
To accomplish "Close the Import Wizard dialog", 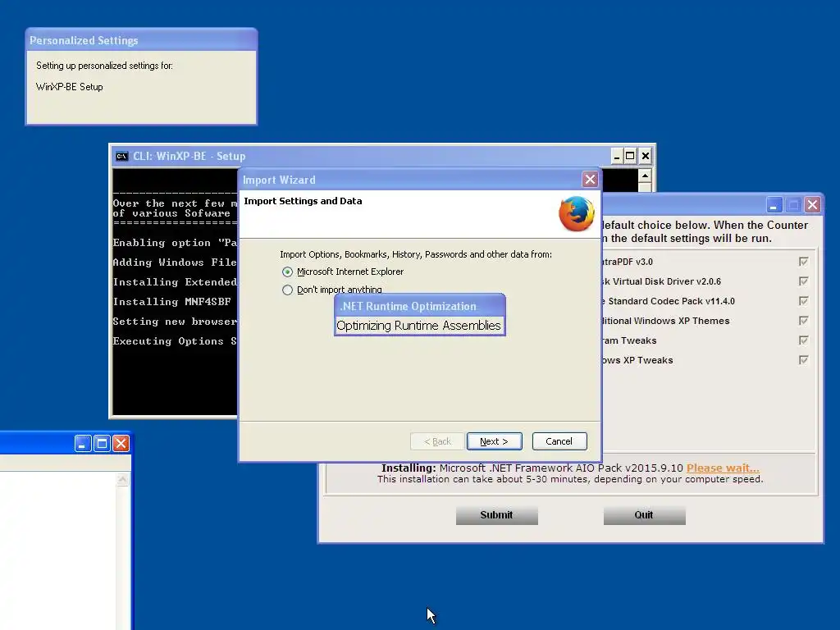I will tap(590, 180).
